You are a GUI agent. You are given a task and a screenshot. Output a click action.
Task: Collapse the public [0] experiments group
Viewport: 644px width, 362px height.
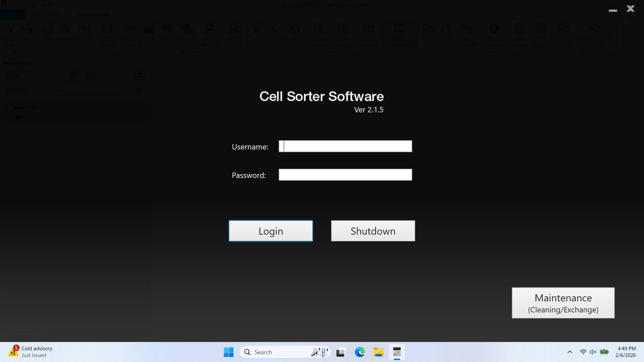(9, 107)
